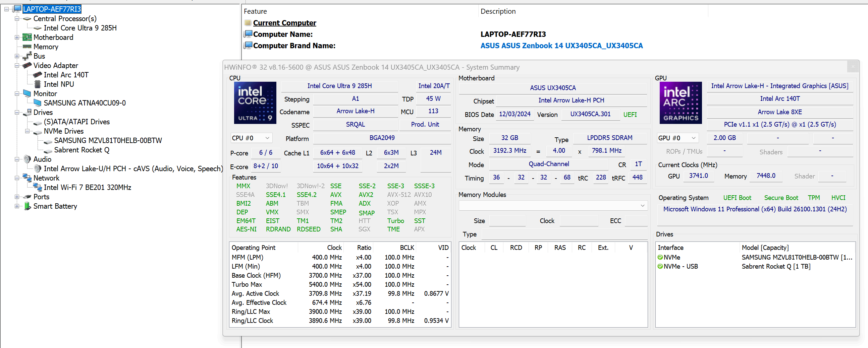
Task: Click the Intel Arc Graphics logo
Action: click(x=681, y=103)
